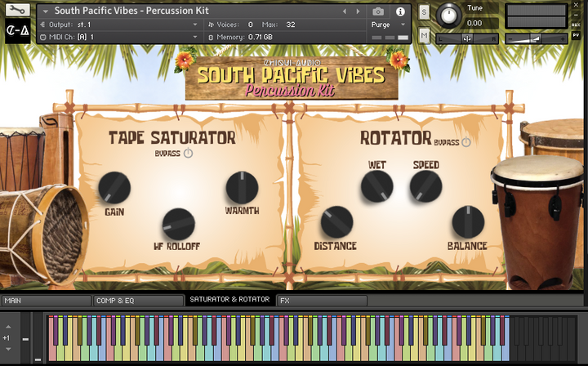Switch to MAIN tab
588x366 pixels.
pos(47,301)
